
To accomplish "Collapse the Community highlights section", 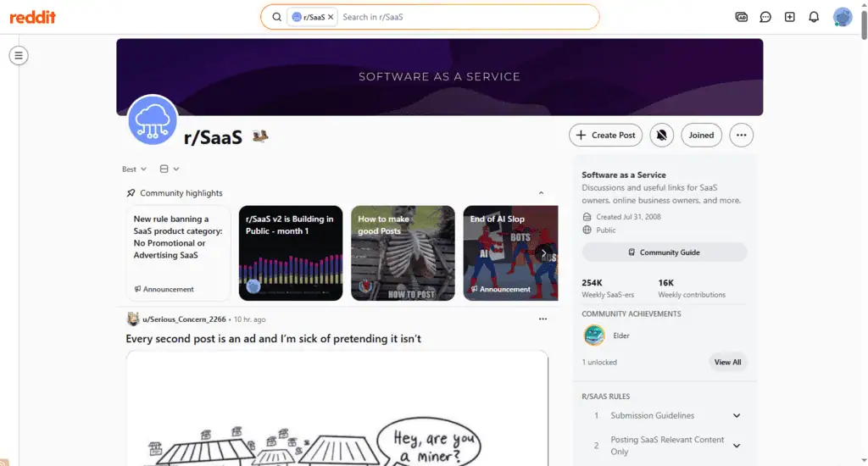I will coord(541,193).
